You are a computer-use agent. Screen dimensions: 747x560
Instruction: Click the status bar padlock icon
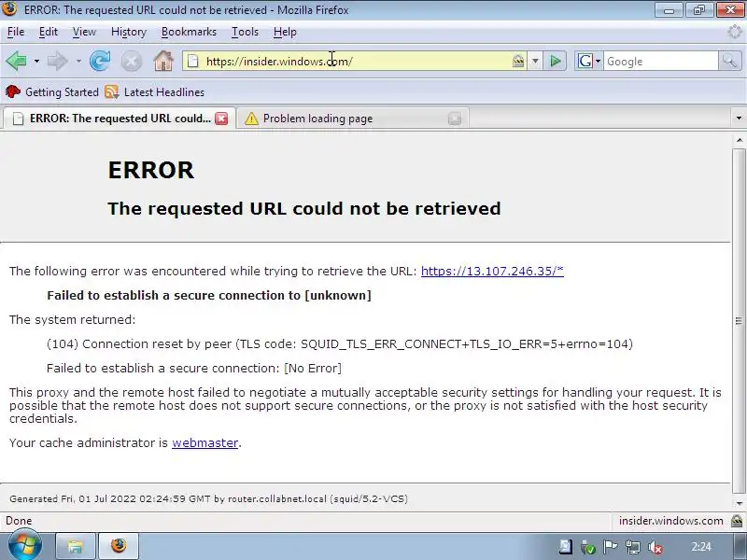pyautogui.click(x=737, y=521)
